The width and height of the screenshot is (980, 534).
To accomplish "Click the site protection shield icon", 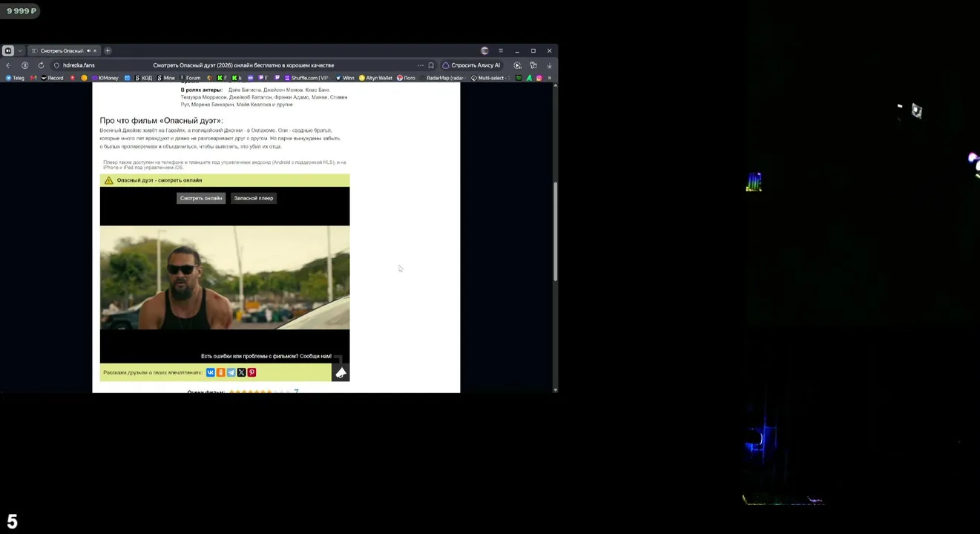I will (x=56, y=65).
